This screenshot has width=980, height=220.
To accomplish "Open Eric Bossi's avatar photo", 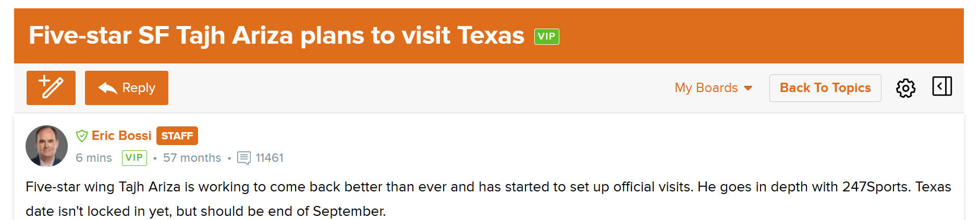I will pyautogui.click(x=46, y=146).
